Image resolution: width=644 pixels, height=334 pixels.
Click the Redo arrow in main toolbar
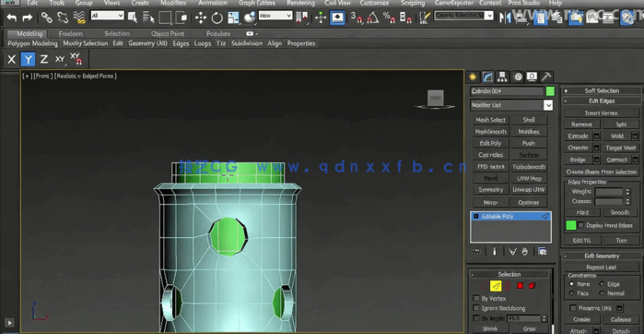tap(27, 18)
